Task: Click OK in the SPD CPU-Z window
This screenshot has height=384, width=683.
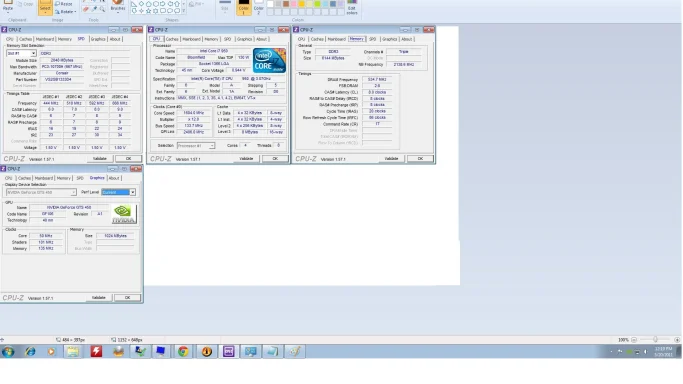Action: click(x=128, y=158)
